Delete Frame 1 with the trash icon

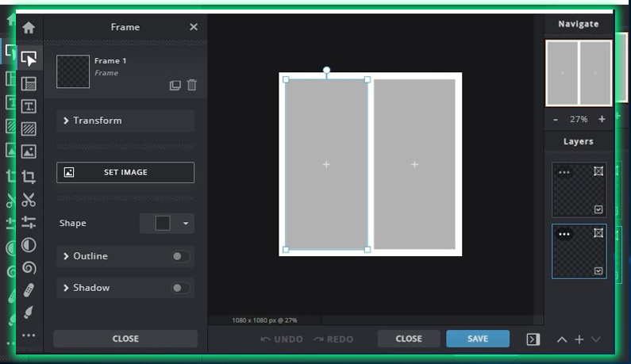[192, 85]
